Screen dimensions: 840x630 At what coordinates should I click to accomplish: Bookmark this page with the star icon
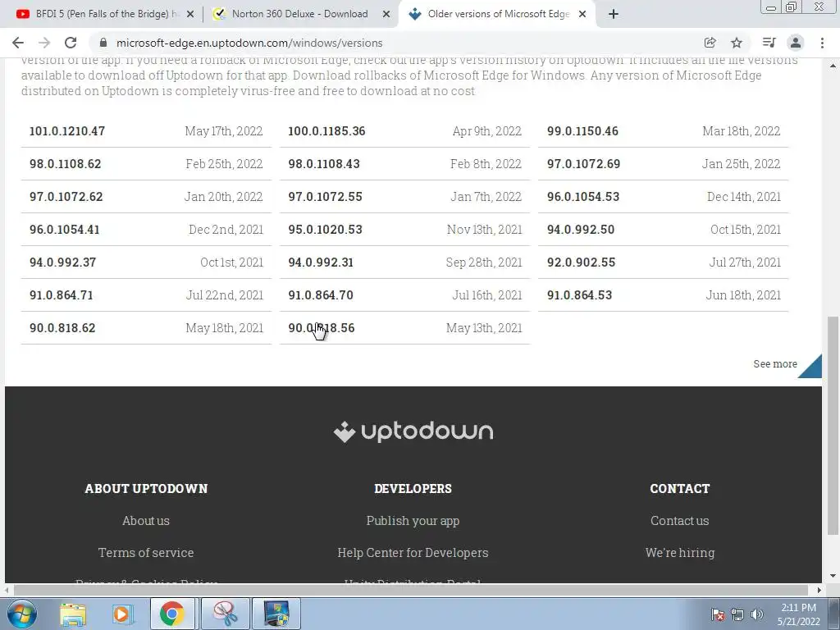pos(737,43)
